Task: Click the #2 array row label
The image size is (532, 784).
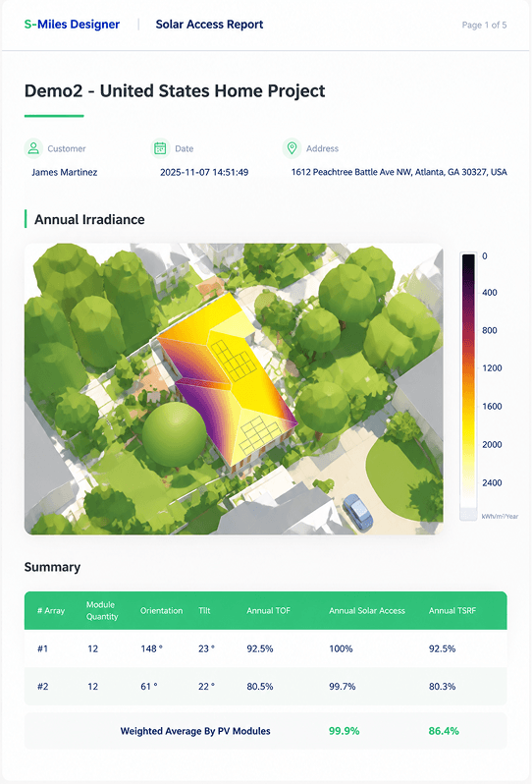Action: (x=43, y=687)
